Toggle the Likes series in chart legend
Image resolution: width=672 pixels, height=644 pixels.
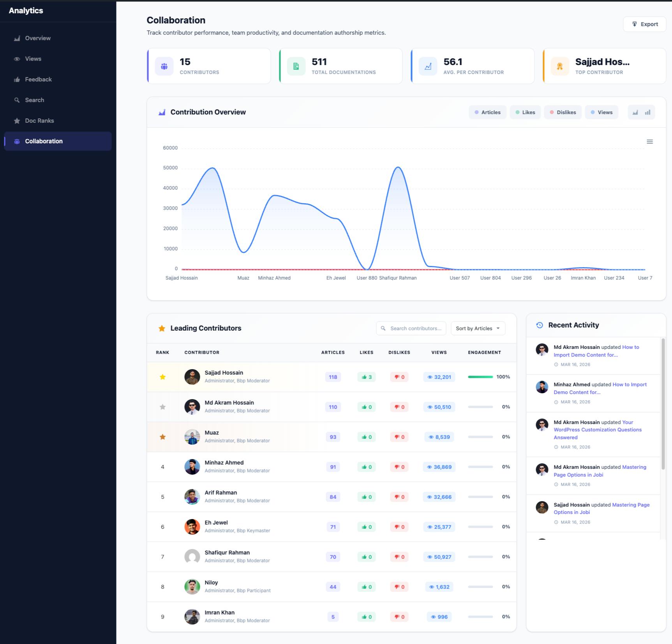(525, 112)
